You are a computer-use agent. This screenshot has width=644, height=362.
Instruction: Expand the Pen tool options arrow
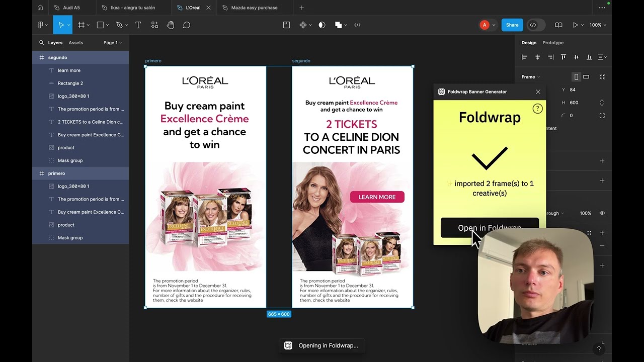(x=126, y=25)
